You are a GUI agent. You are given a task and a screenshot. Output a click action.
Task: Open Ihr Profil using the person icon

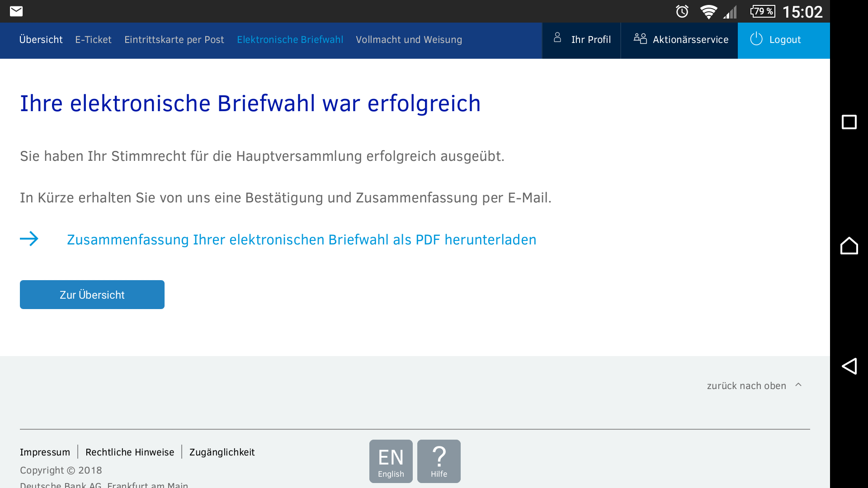pyautogui.click(x=558, y=39)
